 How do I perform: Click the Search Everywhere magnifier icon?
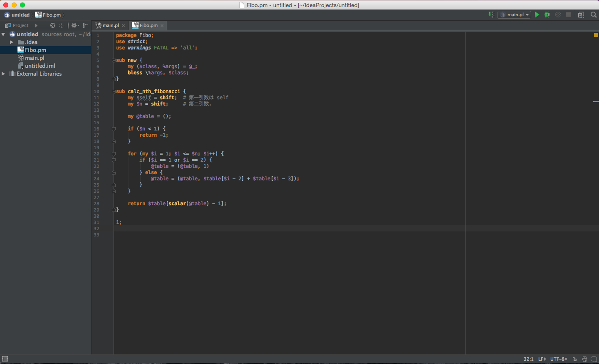click(594, 15)
